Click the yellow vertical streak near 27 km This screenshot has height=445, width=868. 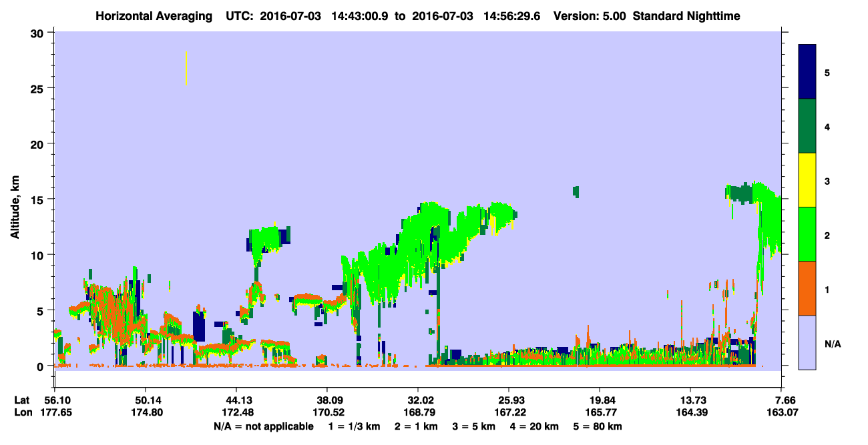(186, 68)
